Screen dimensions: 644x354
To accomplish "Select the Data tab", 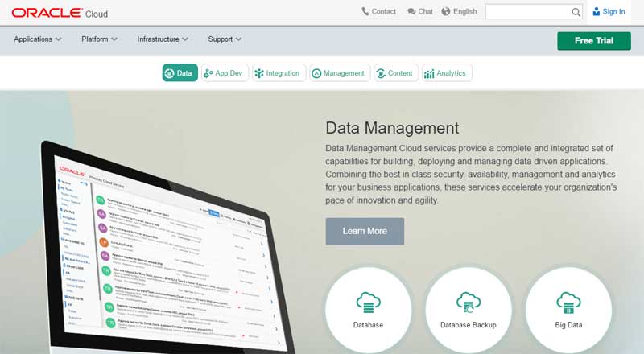I will click(x=180, y=72).
